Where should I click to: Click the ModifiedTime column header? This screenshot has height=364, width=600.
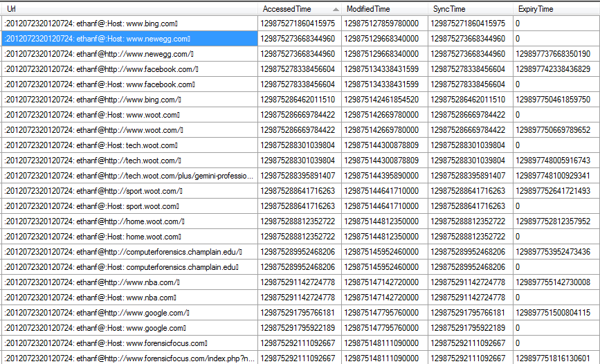[x=385, y=9]
